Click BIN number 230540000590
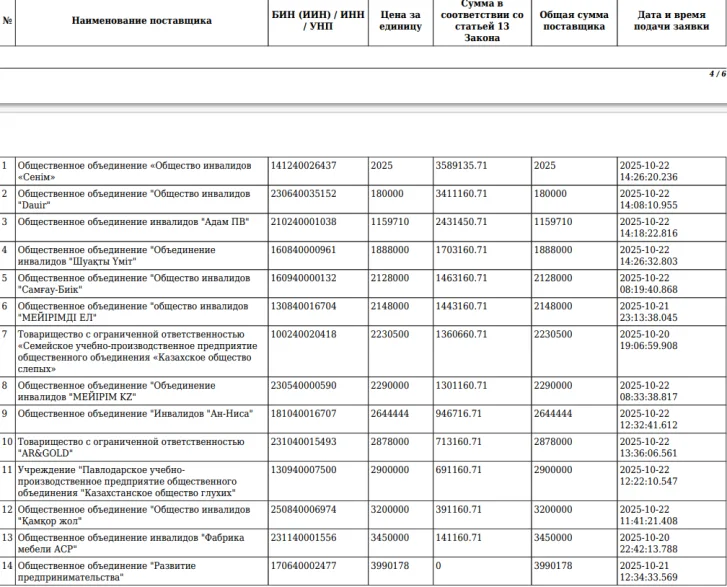 click(x=304, y=385)
